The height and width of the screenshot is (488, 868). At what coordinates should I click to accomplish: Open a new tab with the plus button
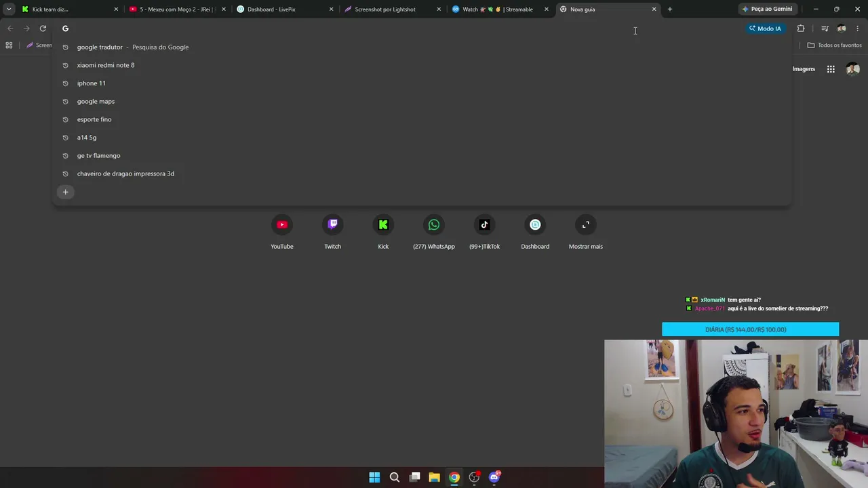coord(670,9)
